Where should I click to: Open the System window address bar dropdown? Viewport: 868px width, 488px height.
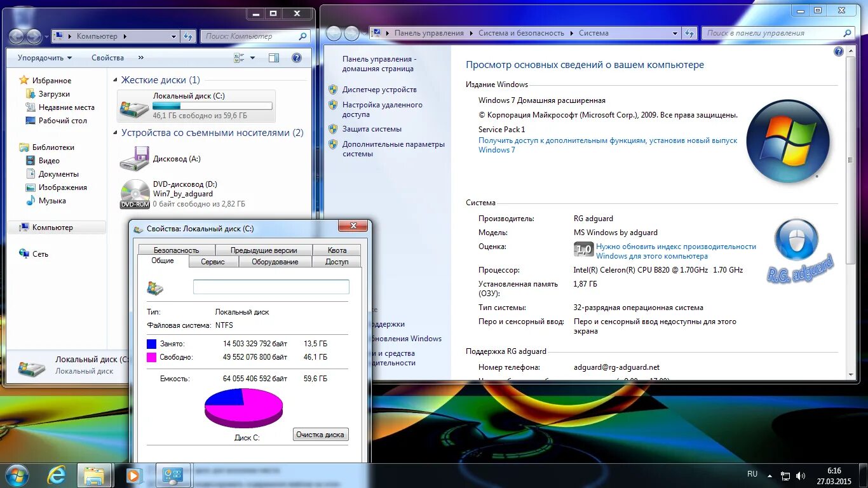click(x=675, y=33)
